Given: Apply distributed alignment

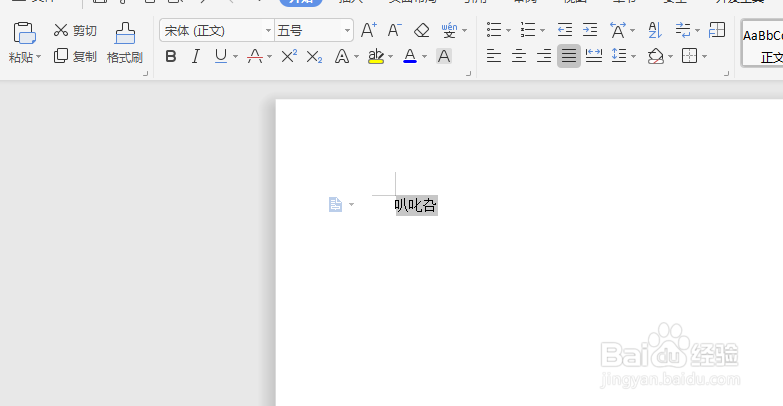Looking at the screenshot, I should (x=594, y=56).
